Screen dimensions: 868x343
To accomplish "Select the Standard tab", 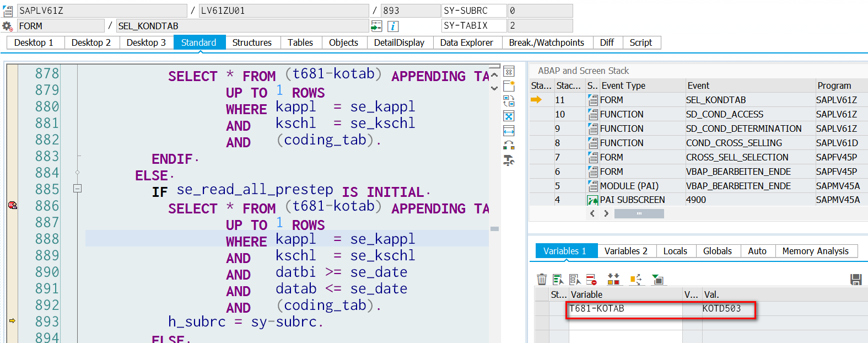I will point(199,42).
